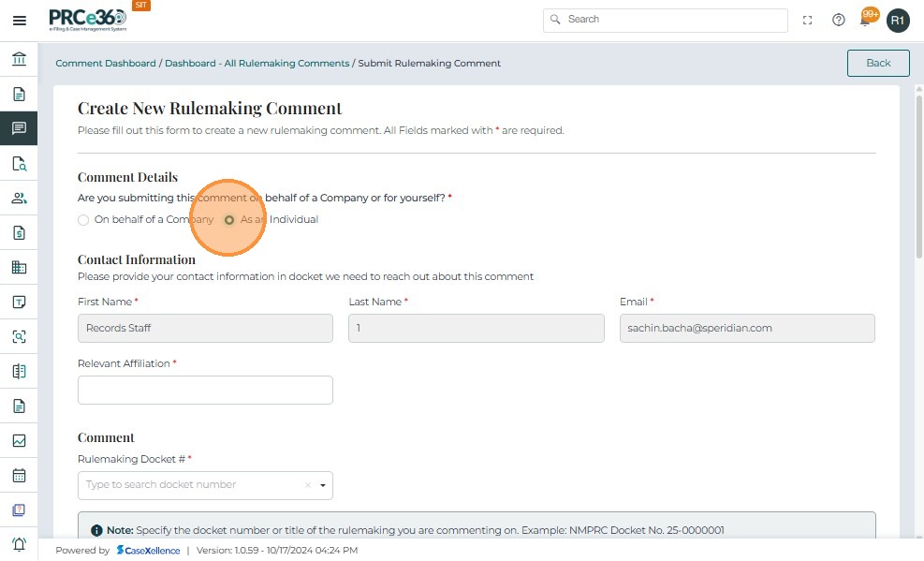The height and width of the screenshot is (561, 924).
Task: Go to Comment Dashboard breadcrumb
Action: pos(106,64)
